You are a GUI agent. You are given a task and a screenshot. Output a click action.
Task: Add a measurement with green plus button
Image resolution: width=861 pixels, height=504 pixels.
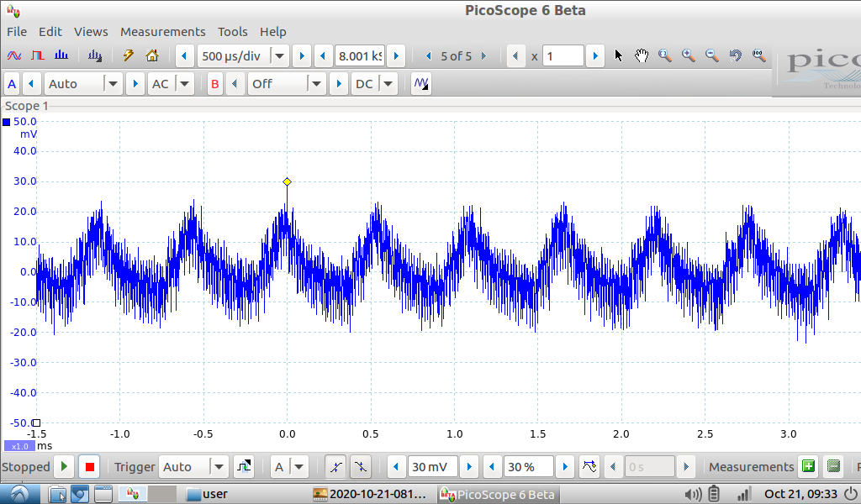pyautogui.click(x=808, y=467)
